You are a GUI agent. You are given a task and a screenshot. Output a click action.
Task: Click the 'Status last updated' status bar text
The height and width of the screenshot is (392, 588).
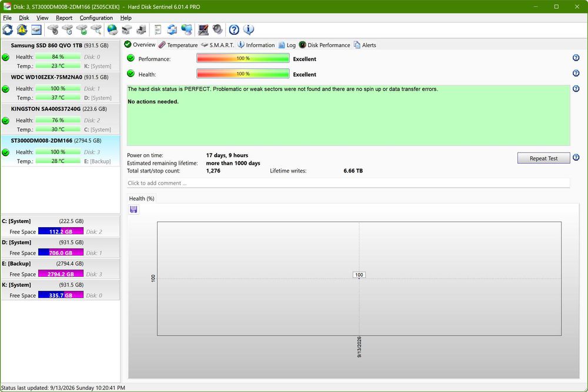pos(63,387)
